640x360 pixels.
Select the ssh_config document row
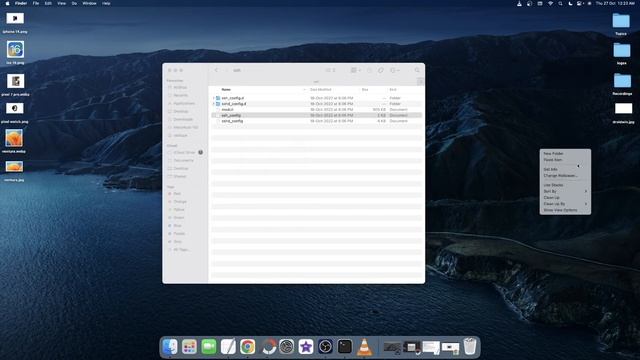[x=316, y=115]
